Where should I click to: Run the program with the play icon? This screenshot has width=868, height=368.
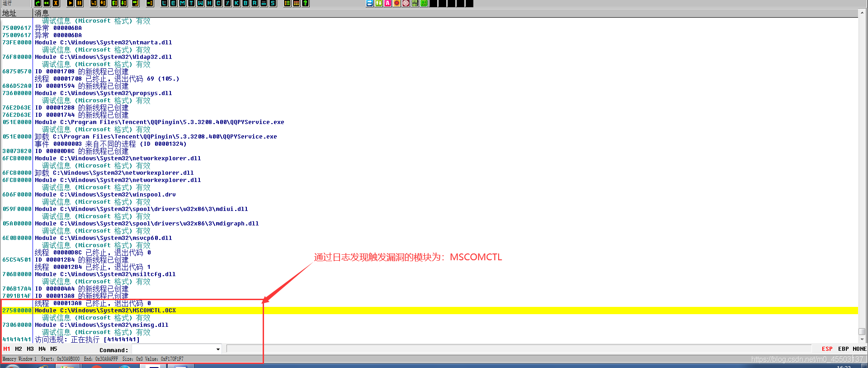[x=70, y=3]
